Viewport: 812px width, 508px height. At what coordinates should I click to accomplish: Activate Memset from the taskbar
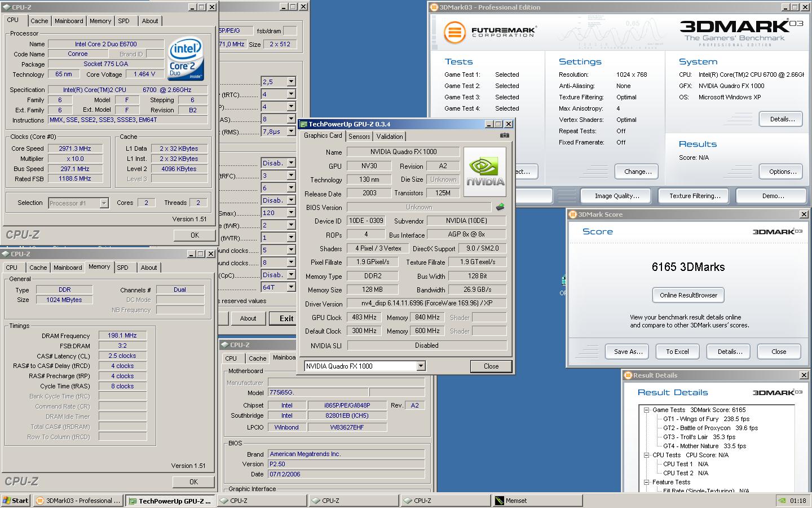point(536,501)
